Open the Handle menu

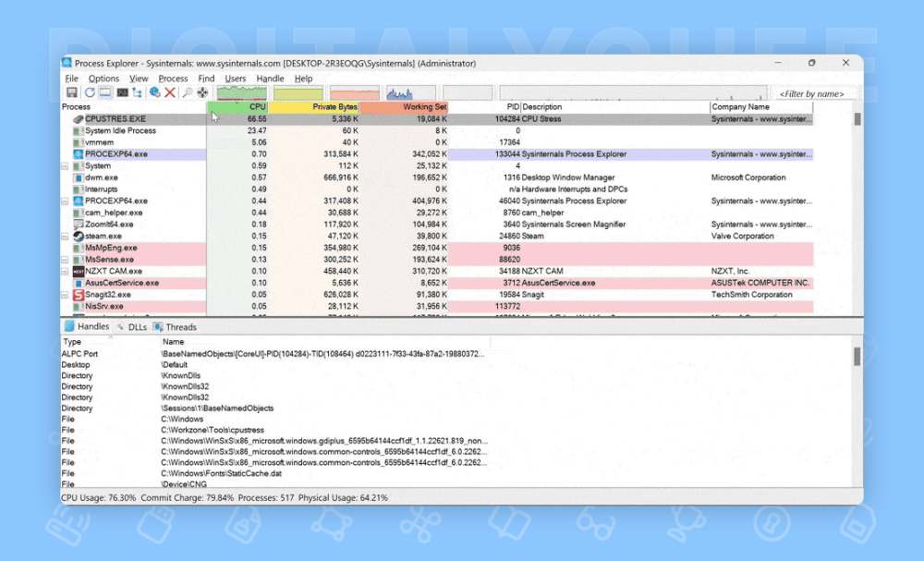[x=270, y=79]
